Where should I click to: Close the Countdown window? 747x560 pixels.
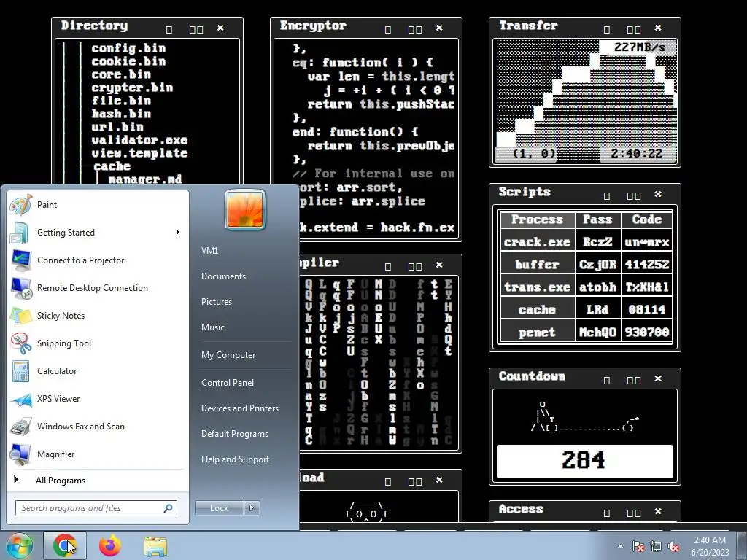658,378
